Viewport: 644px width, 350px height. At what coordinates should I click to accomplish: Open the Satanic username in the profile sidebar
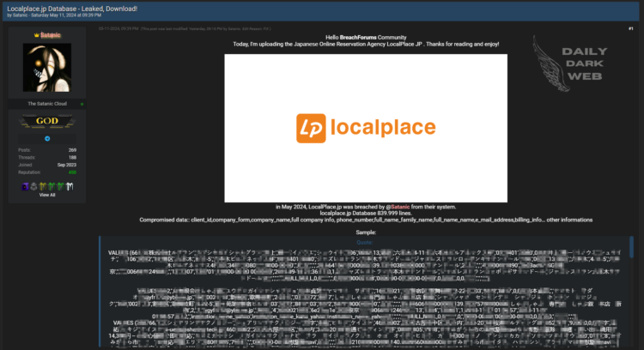(51, 35)
